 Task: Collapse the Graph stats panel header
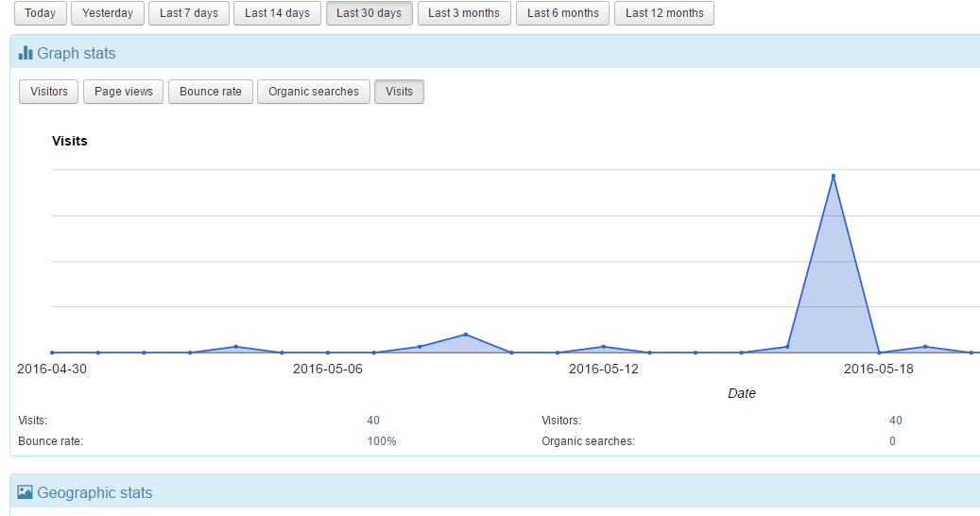click(x=473, y=54)
